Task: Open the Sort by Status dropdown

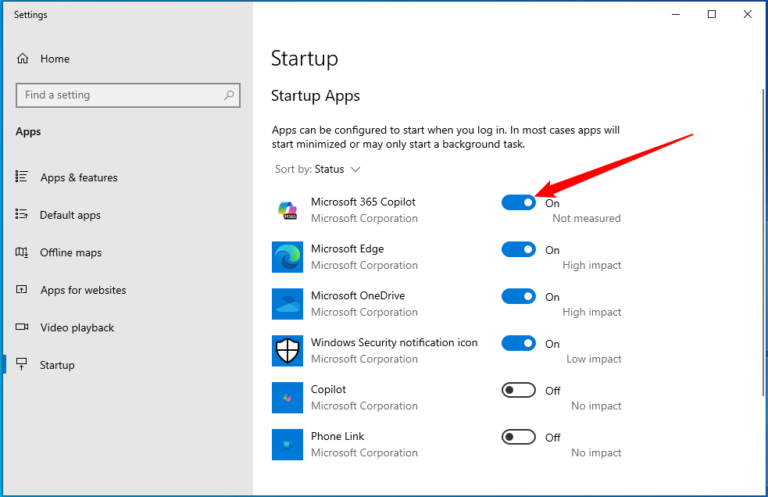Action: [317, 169]
